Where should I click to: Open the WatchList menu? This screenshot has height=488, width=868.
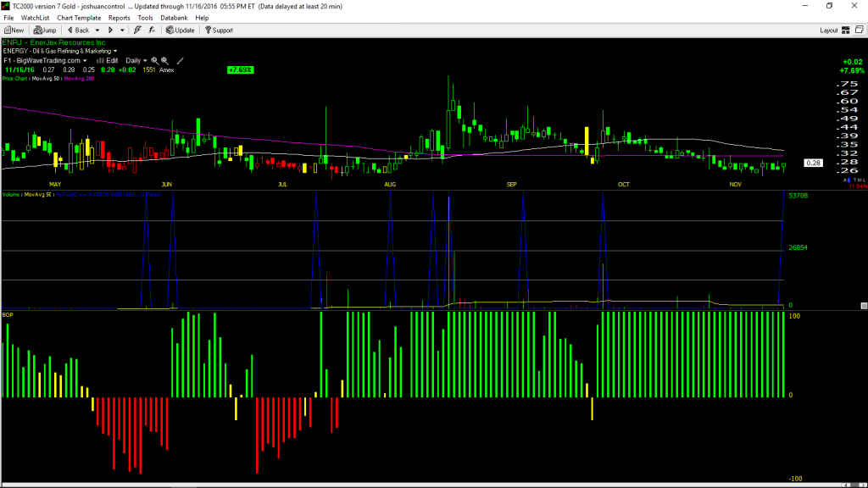tap(35, 18)
